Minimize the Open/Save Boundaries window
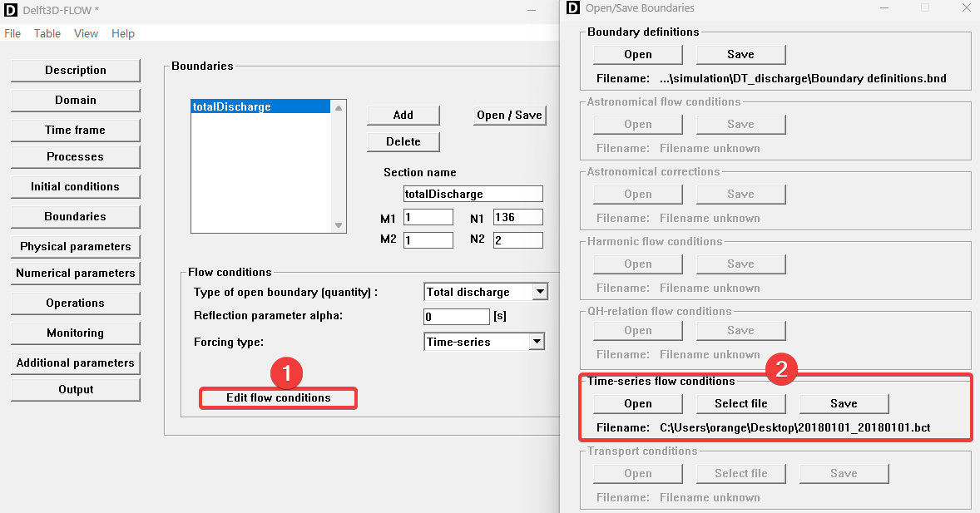 [884, 7]
